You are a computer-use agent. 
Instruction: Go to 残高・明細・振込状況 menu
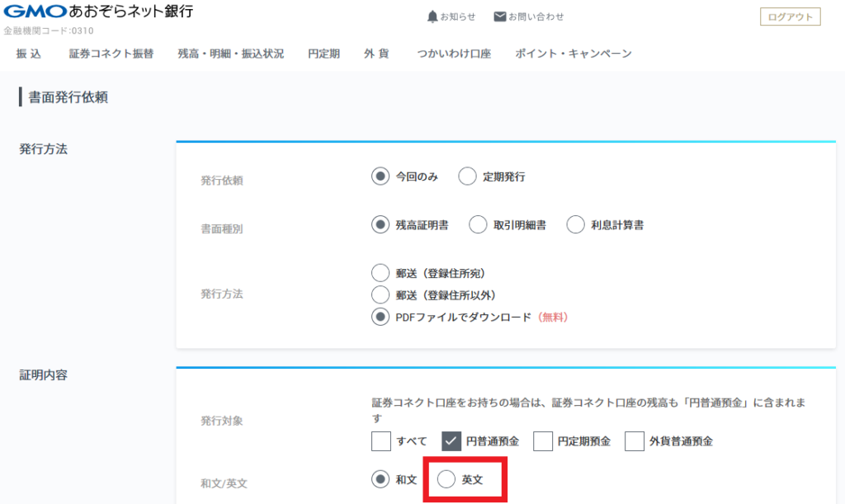[x=231, y=54]
